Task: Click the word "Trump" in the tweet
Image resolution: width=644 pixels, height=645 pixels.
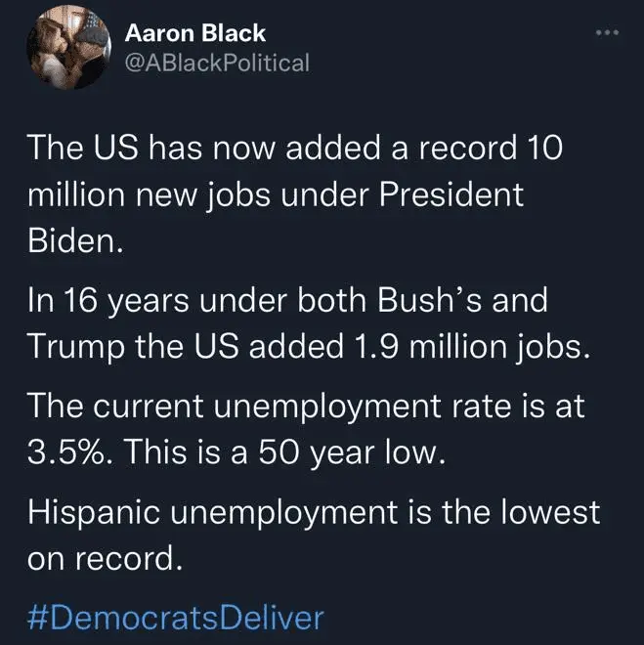Action: click(72, 347)
